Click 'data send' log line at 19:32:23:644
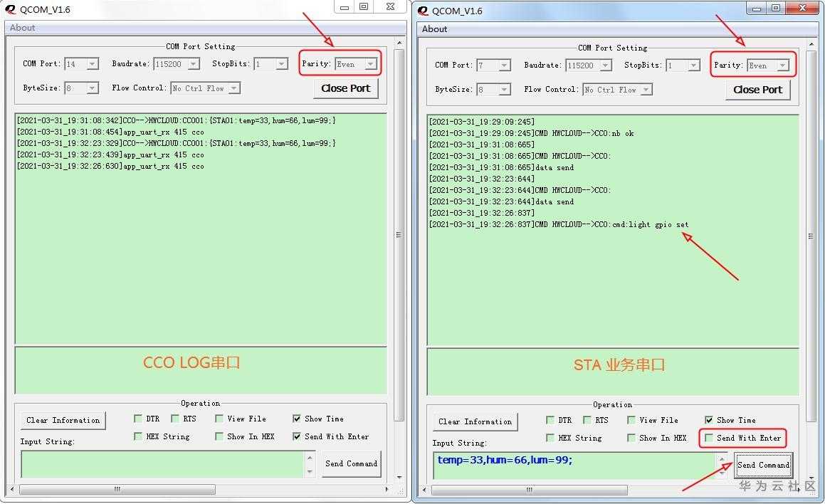 (x=501, y=201)
